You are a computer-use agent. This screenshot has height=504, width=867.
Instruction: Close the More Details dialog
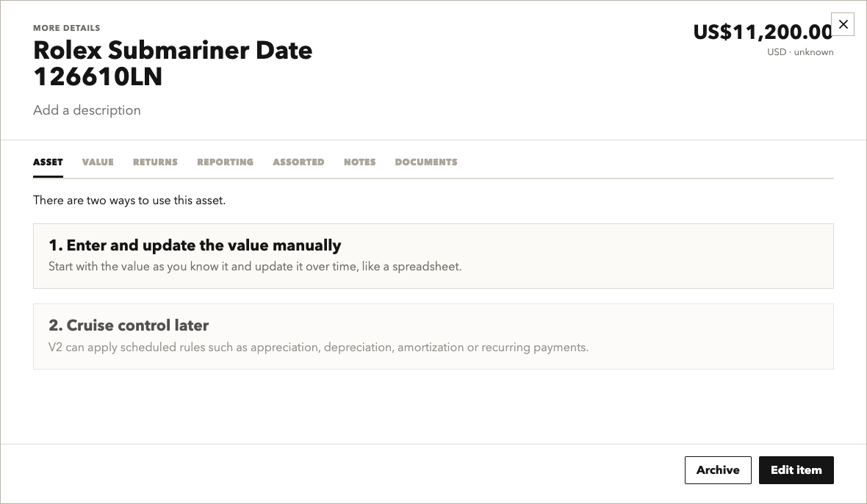tap(843, 24)
